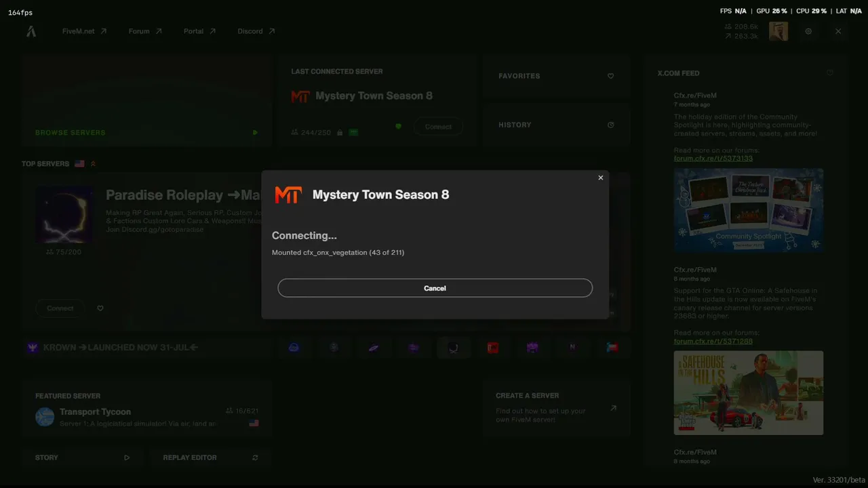868x488 pixels.
Task: Click the arrow icon on Create a Server
Action: (614, 408)
